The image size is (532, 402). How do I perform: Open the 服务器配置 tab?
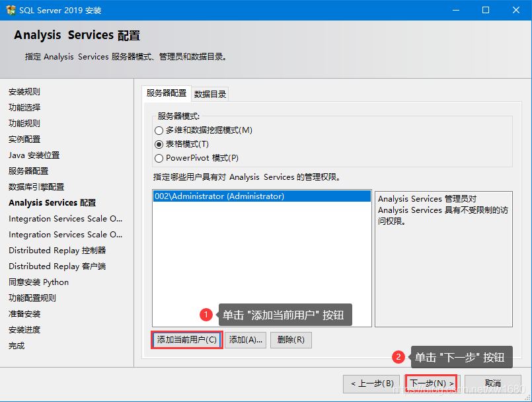[167, 93]
